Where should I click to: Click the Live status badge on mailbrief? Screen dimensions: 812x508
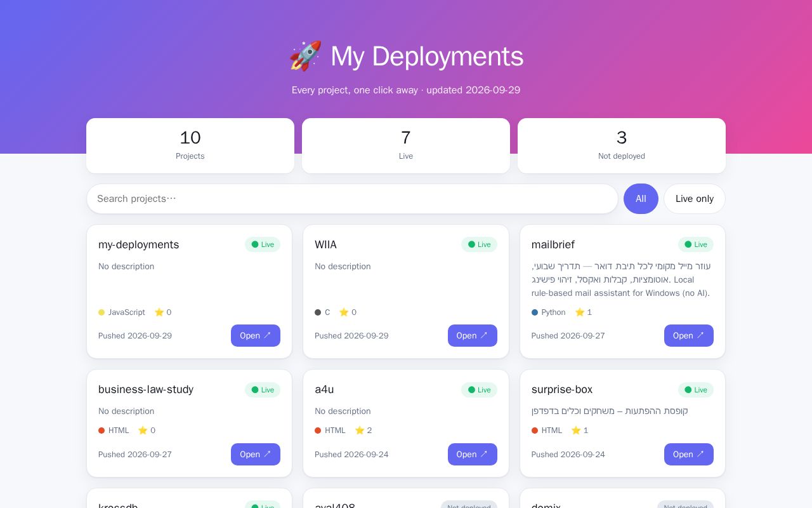696,244
